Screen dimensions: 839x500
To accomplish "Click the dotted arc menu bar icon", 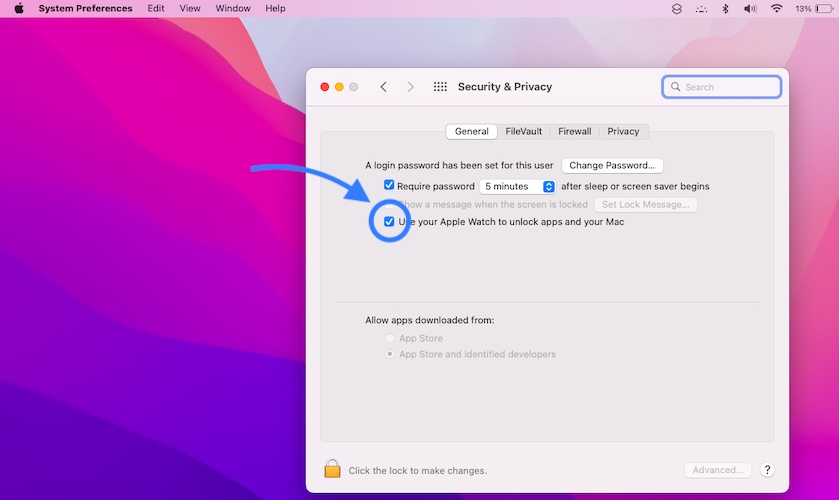I will [701, 9].
